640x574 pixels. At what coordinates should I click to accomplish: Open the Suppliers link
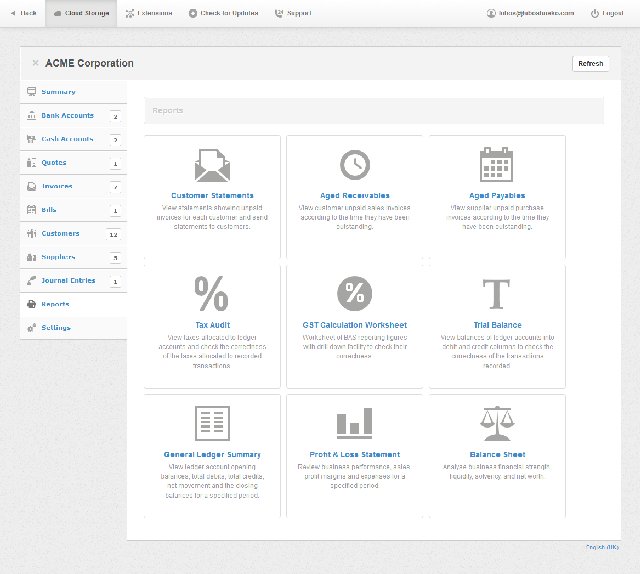[x=58, y=257]
